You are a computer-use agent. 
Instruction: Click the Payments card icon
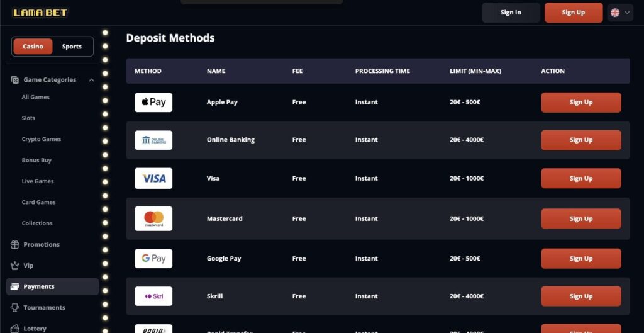[x=15, y=286]
